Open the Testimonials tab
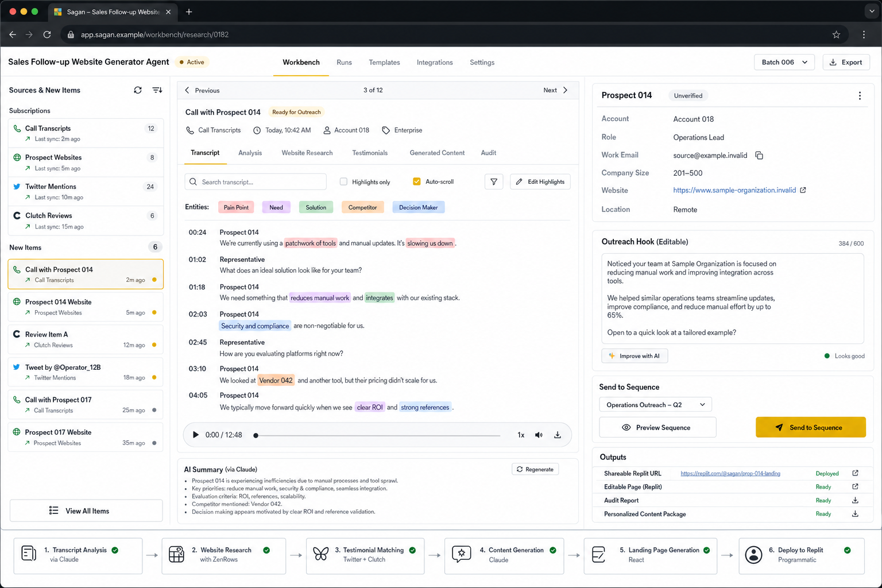Screen dimensions: 882x588 [x=370, y=153]
